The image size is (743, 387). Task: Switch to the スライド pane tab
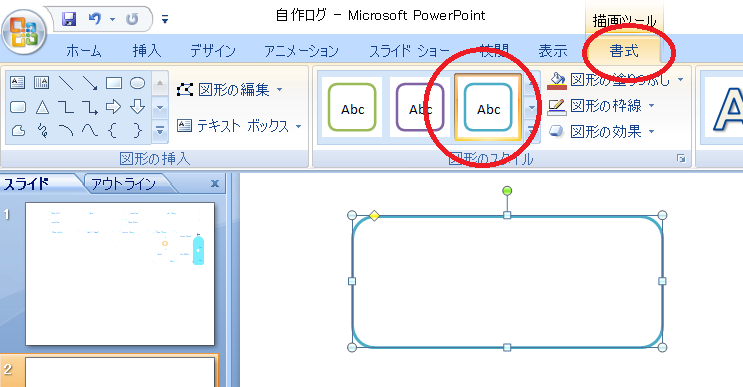tap(27, 184)
